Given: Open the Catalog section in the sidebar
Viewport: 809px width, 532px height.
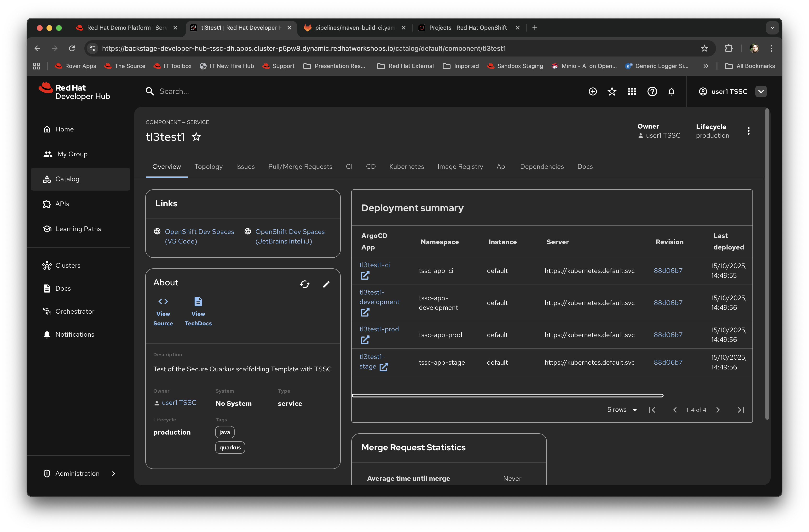Looking at the screenshot, I should [67, 179].
